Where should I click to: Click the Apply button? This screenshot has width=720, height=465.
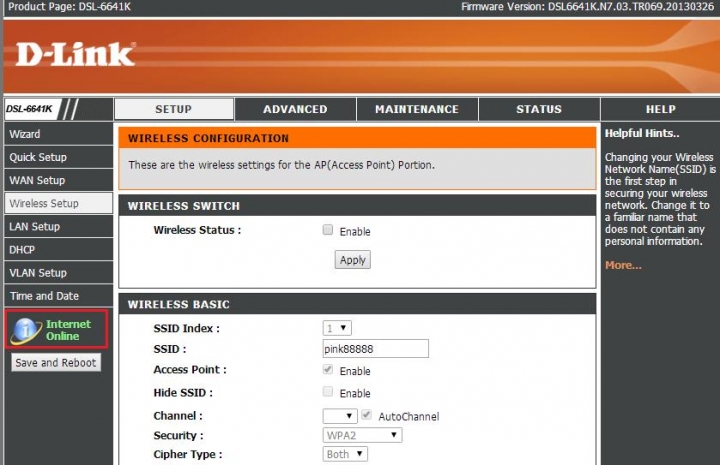pyautogui.click(x=352, y=260)
